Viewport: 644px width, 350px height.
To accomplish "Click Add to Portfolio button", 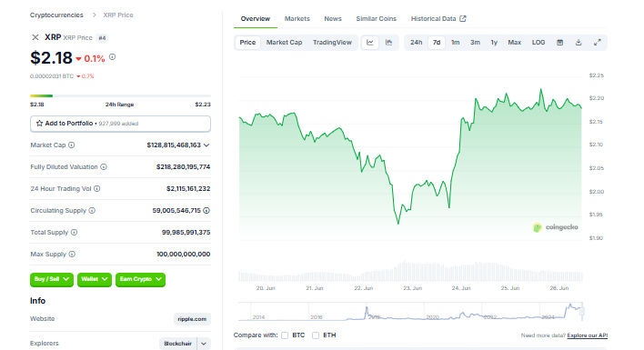I will 120,124.
